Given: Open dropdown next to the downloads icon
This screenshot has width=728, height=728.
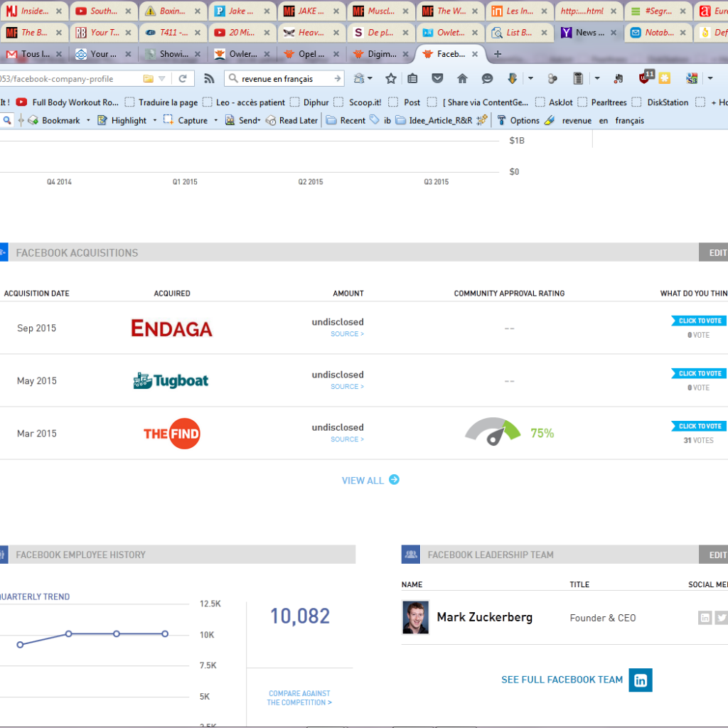Looking at the screenshot, I should (x=530, y=78).
